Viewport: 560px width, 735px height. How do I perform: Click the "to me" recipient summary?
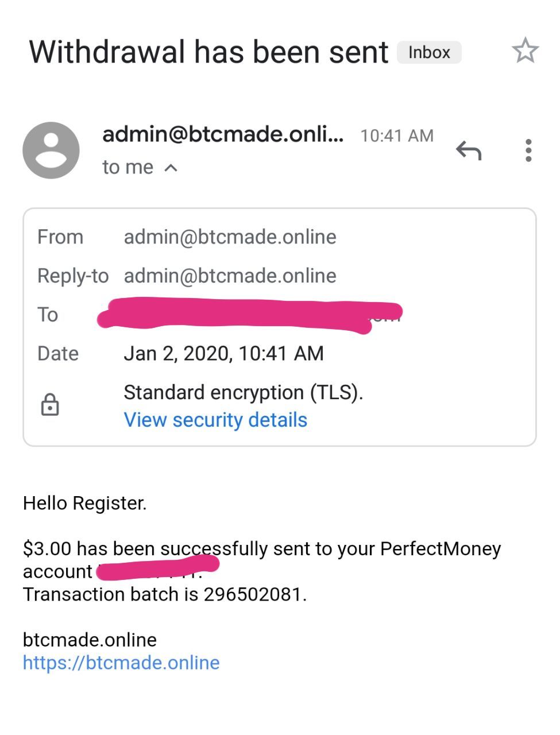click(128, 168)
